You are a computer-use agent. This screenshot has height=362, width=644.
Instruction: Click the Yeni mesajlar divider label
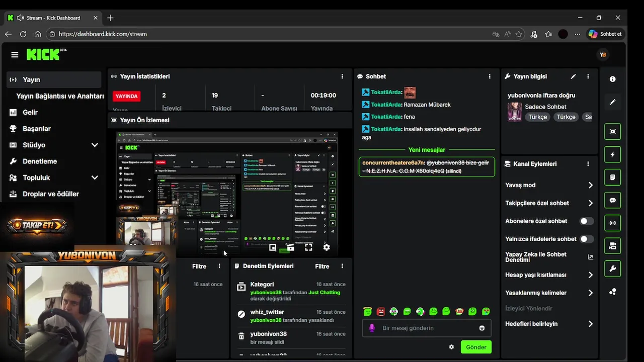pyautogui.click(x=427, y=150)
